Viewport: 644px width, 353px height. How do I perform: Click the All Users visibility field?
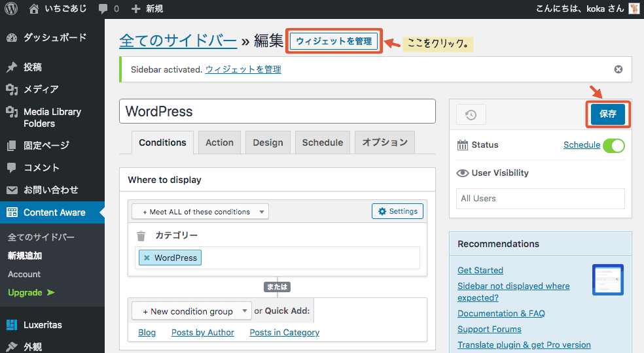541,199
